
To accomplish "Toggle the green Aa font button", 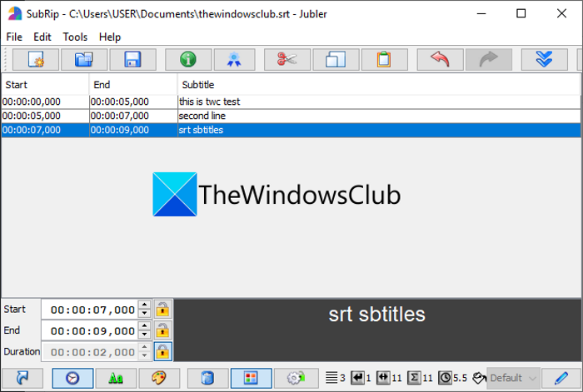I will [x=116, y=378].
